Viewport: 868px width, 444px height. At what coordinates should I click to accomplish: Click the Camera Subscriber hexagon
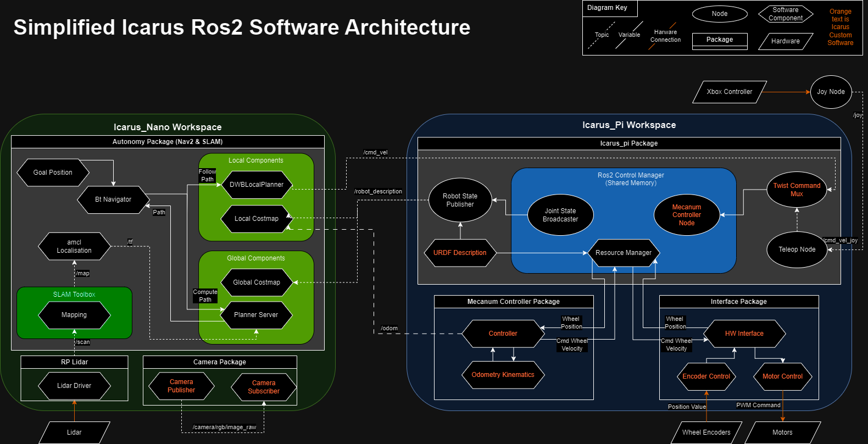(x=264, y=387)
